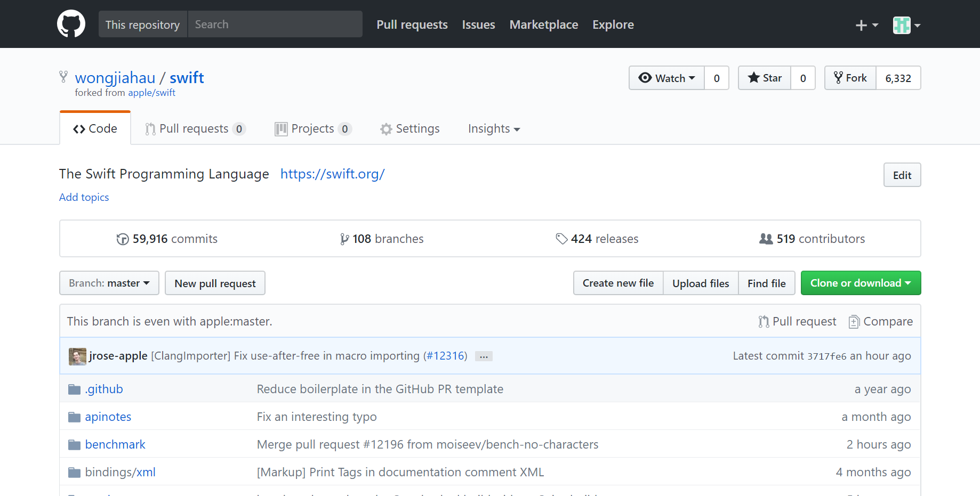Screen dimensions: 980x496
Task: Expand the commit message ellipsis
Action: pos(483,355)
